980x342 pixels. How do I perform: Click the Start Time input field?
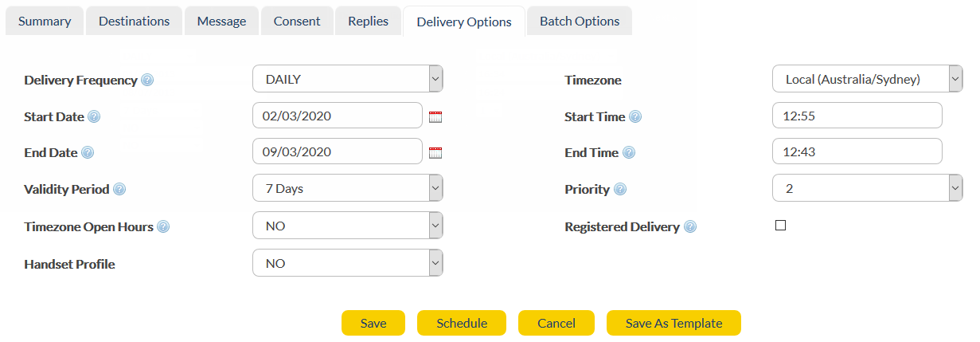857,116
